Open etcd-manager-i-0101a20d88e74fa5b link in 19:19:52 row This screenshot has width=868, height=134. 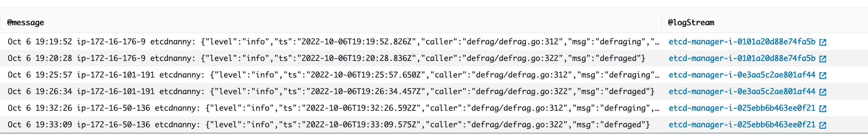[741, 42]
